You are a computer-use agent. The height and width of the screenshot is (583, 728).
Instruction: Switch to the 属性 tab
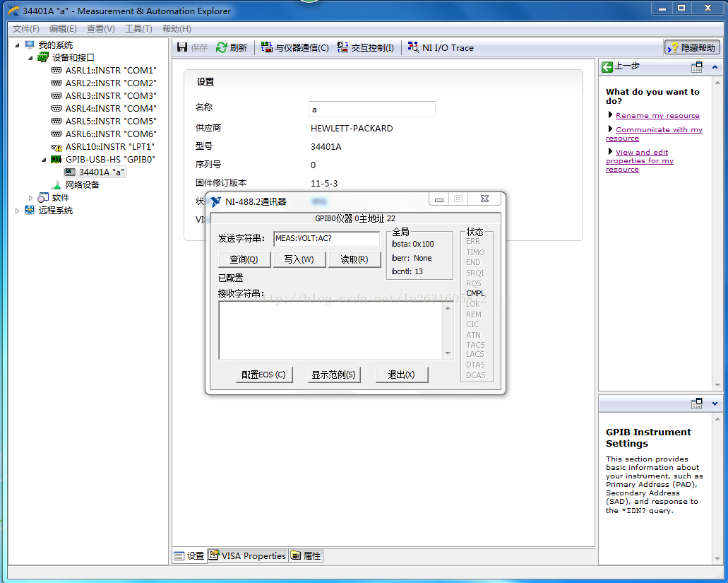[306, 555]
